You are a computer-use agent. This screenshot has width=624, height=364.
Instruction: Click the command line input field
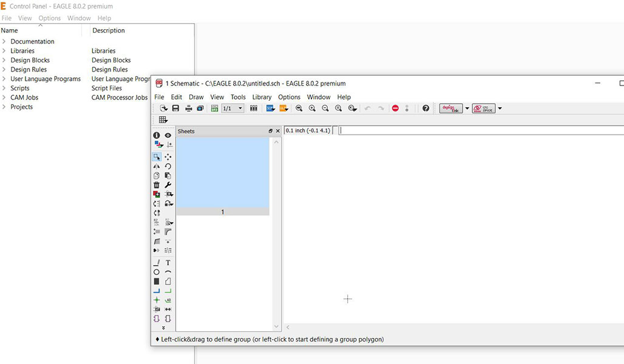tap(481, 130)
